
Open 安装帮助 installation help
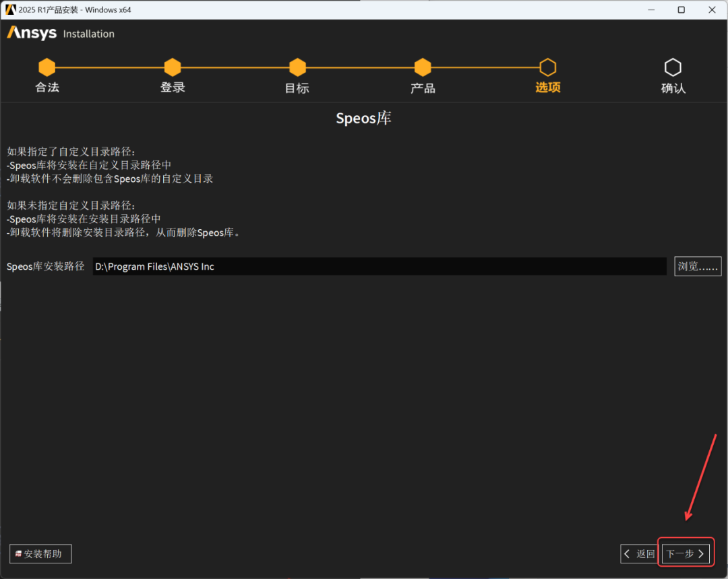(x=40, y=553)
